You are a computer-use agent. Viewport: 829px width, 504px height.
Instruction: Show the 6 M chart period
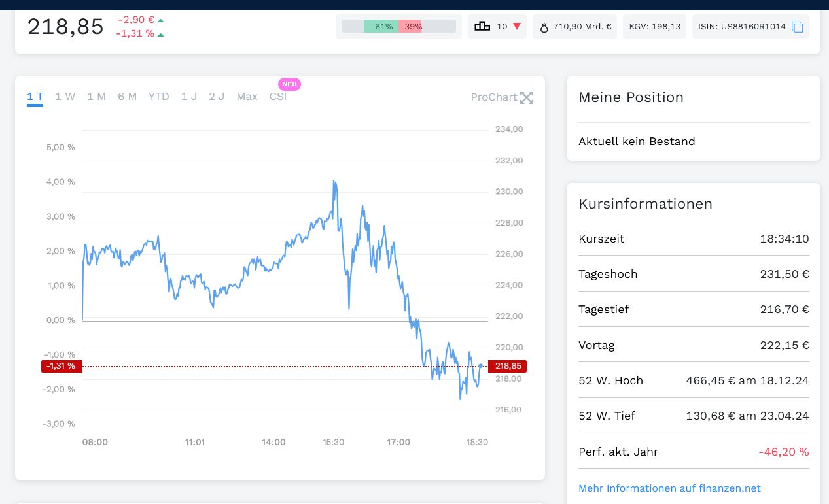click(127, 97)
